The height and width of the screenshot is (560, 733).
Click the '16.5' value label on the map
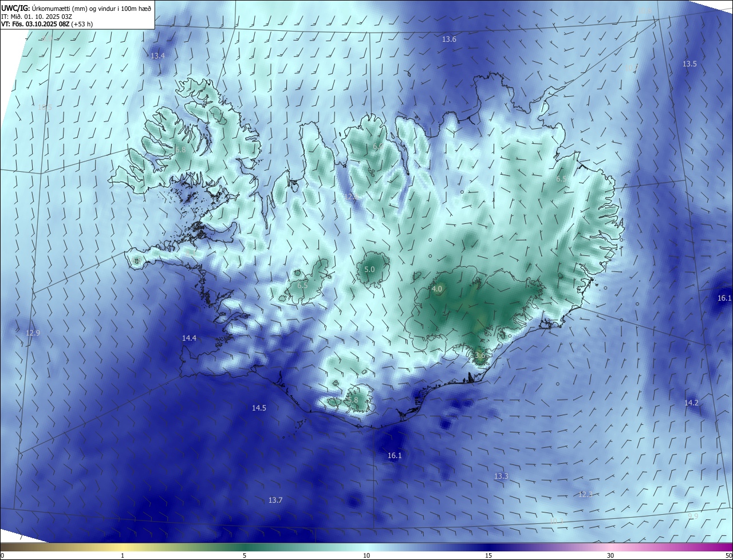(x=45, y=108)
